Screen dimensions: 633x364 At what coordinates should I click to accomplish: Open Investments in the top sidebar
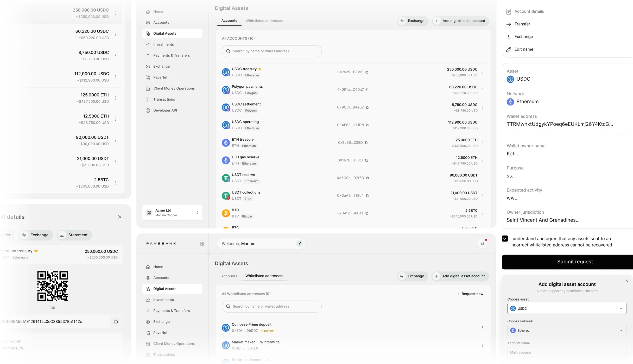tap(172, 44)
